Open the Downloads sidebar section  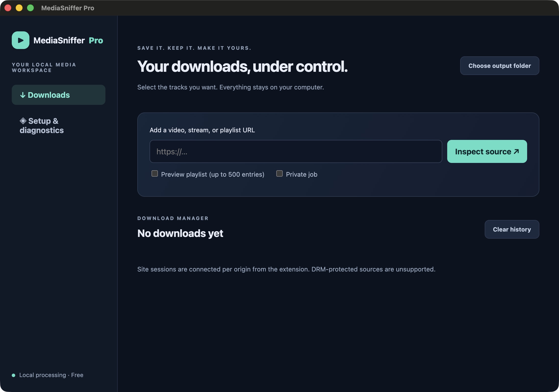coord(59,95)
